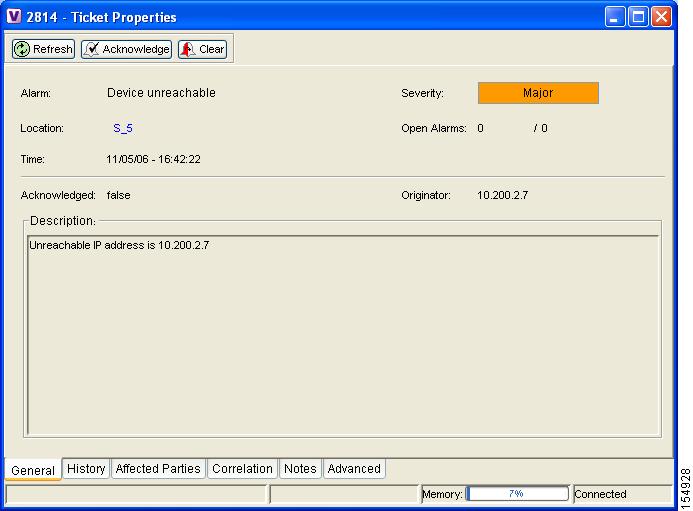Viewport: 693px width, 511px height.
Task: Click the Acknowledged value 'false'
Action: [118, 195]
